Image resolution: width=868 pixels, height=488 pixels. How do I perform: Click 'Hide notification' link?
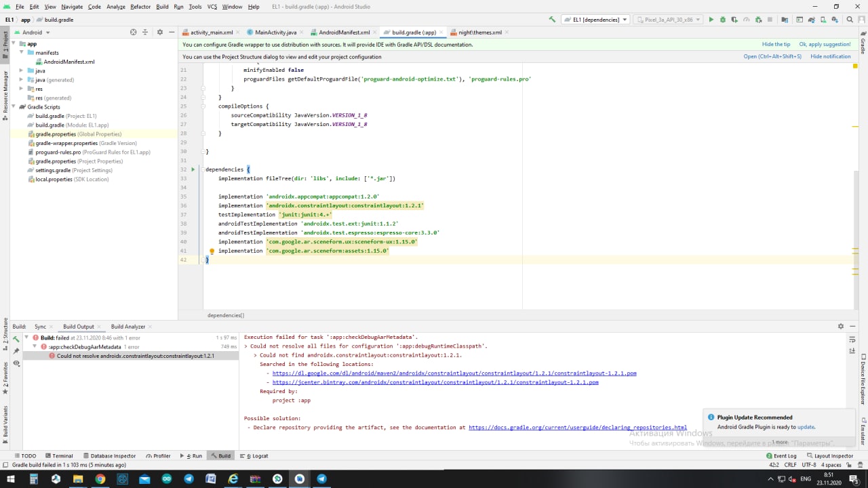(x=831, y=56)
